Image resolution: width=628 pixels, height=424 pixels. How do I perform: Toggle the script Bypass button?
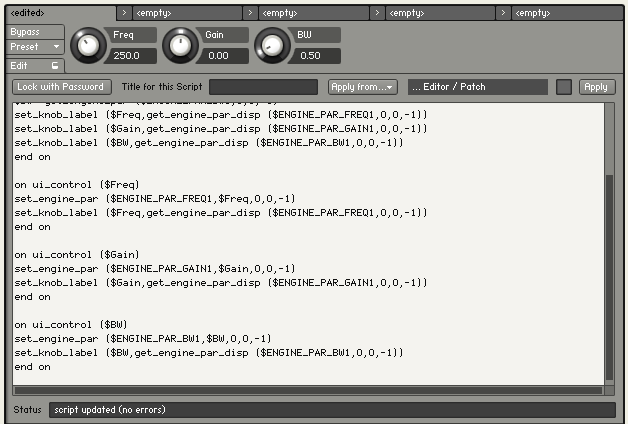[34, 32]
